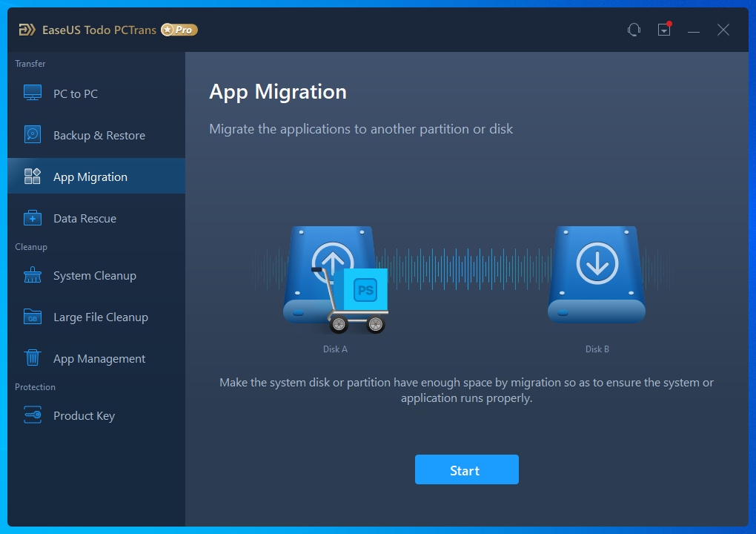Viewport: 756px width, 534px height.
Task: Minimize the PCTrans window
Action: click(x=694, y=30)
